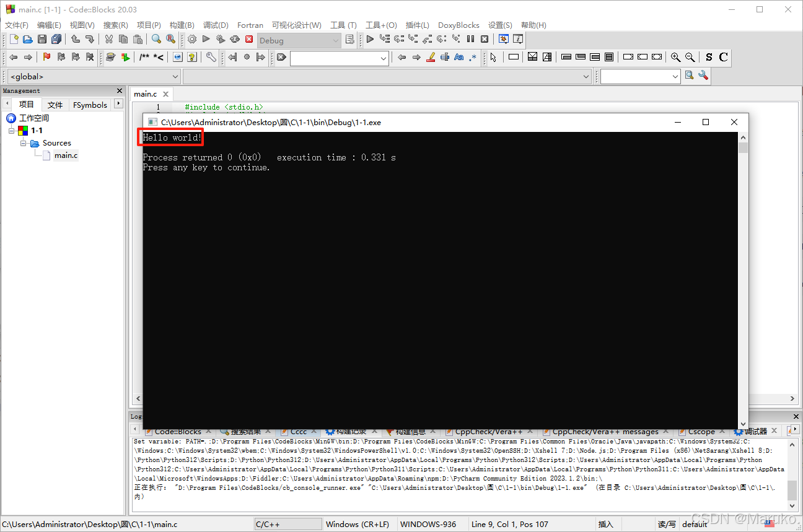
Task: Open the <global> scope dropdown
Action: (174, 76)
